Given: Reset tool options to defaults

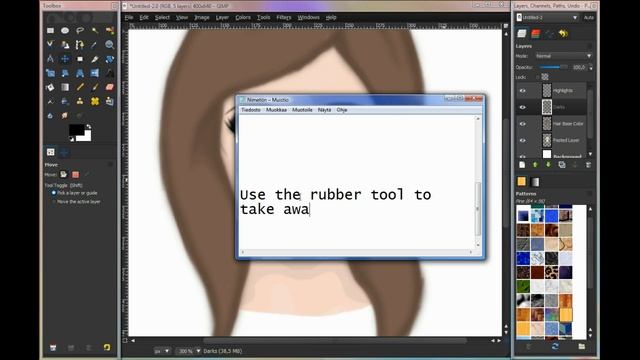Looking at the screenshot, I should click(107, 347).
